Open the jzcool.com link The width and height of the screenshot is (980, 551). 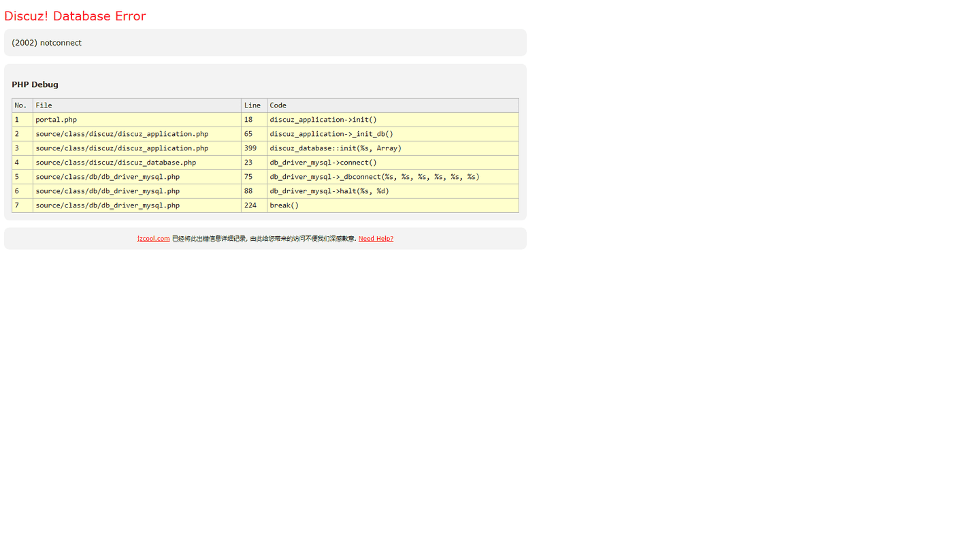(154, 239)
